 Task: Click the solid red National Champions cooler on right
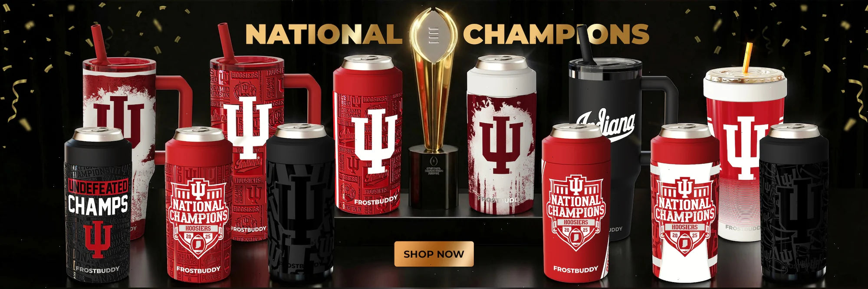pos(576,203)
